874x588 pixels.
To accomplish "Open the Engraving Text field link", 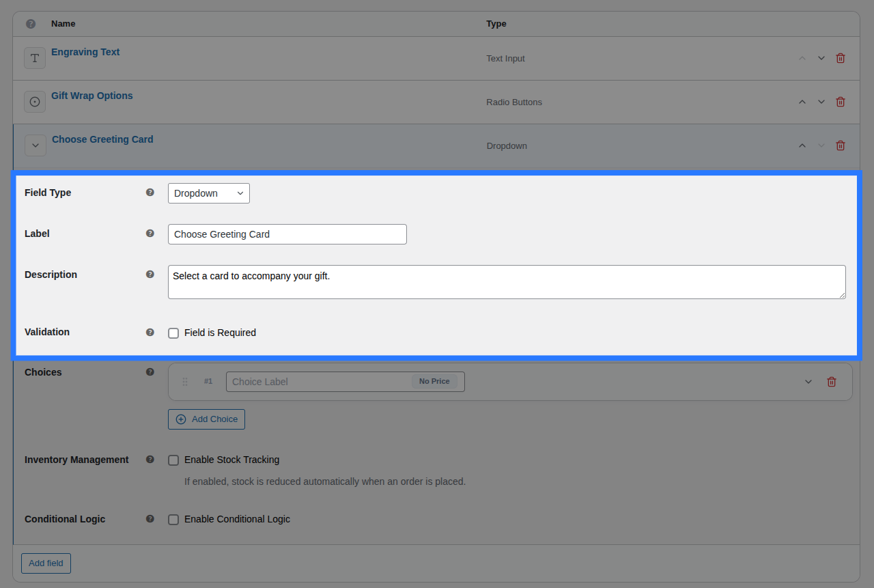I will [85, 52].
